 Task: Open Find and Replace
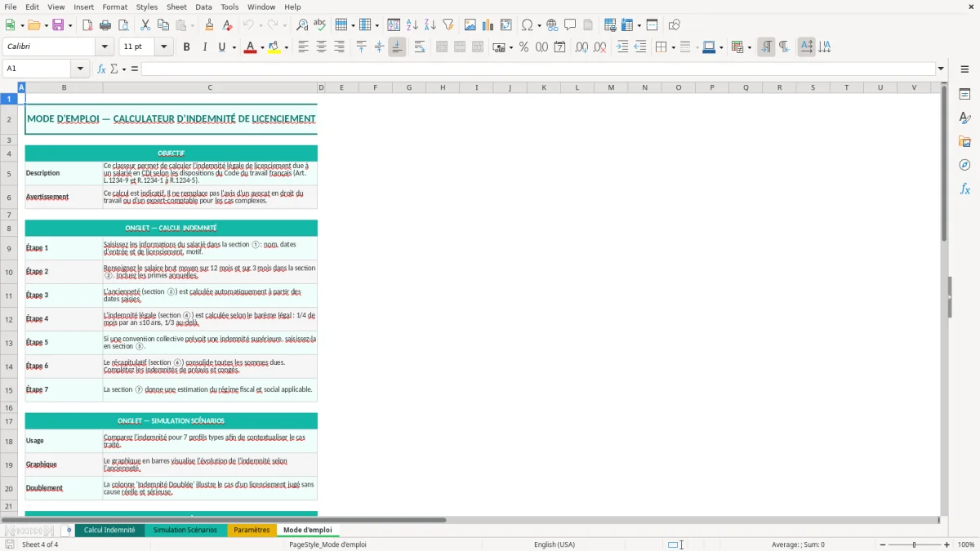click(302, 25)
